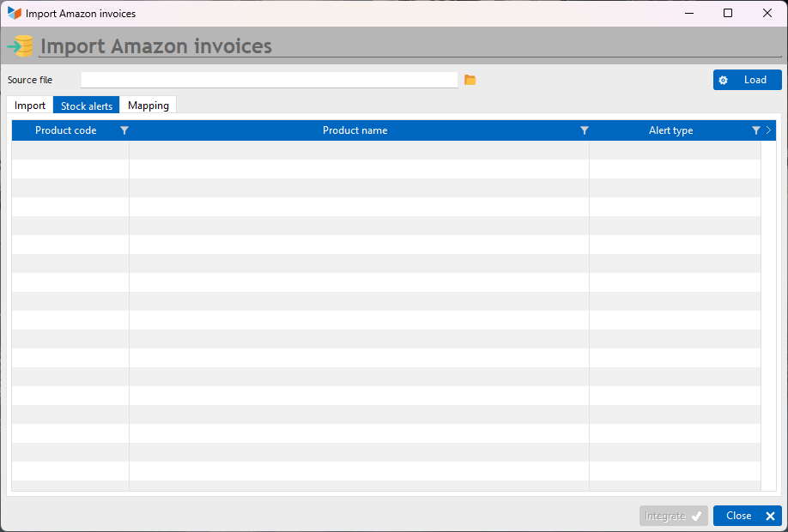The width and height of the screenshot is (788, 532).
Task: Click the Alert type filter funnel icon
Action: (755, 130)
